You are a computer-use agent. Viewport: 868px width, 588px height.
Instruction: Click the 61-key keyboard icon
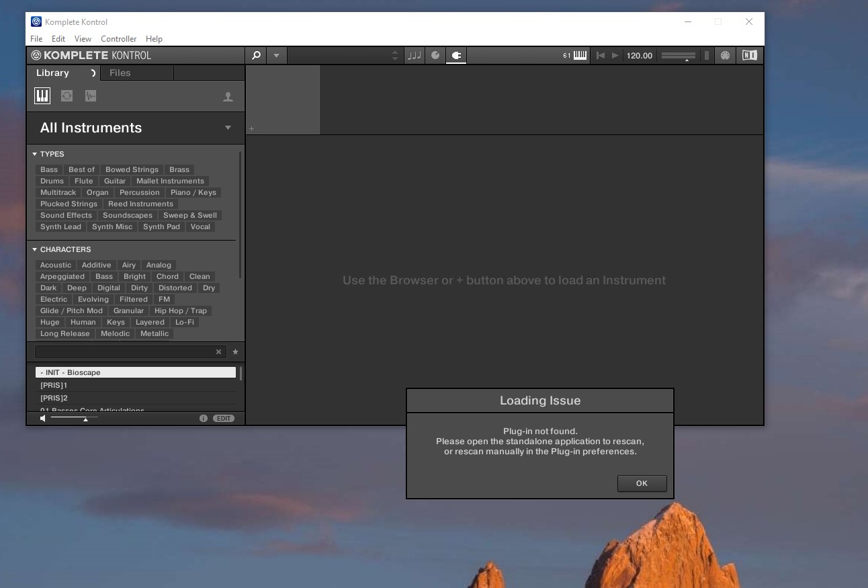coord(575,56)
